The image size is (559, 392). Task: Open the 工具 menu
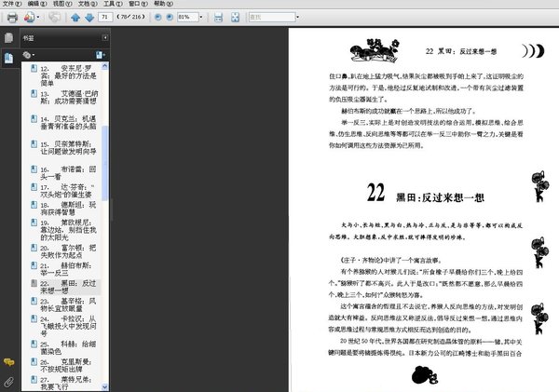113,4
